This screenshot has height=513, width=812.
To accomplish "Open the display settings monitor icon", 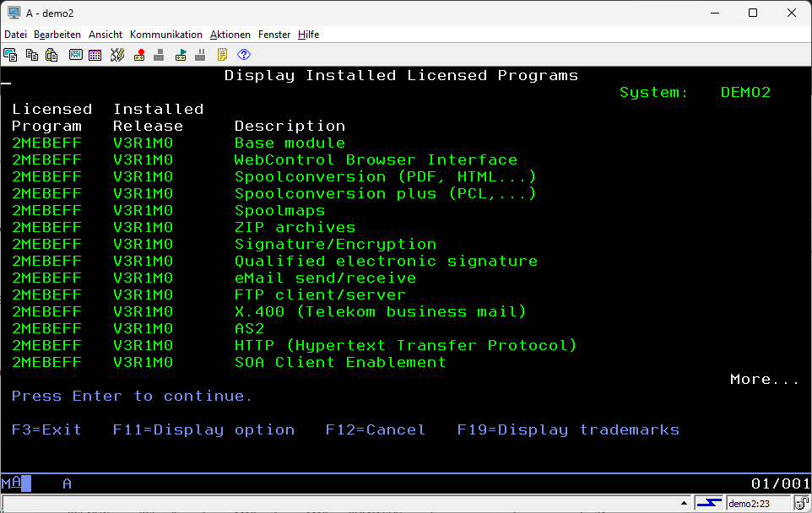I will pyautogui.click(x=76, y=55).
